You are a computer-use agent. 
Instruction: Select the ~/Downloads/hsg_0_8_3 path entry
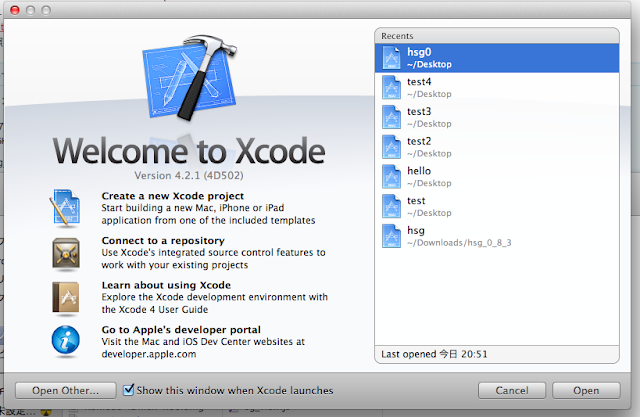click(x=459, y=243)
